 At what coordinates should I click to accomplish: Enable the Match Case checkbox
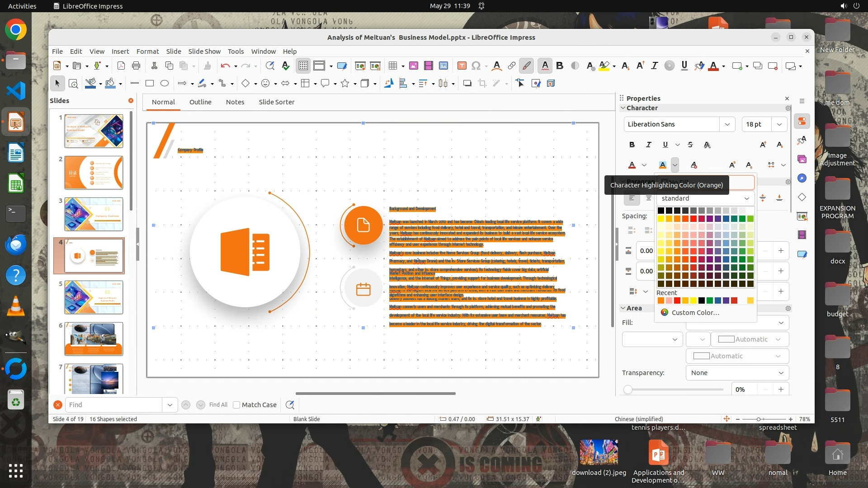point(236,405)
